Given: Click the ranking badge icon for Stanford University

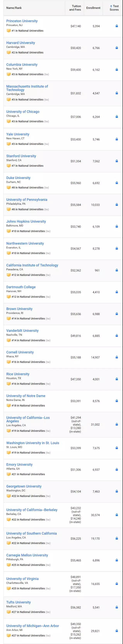Looking at the screenshot, I should point(9,166).
